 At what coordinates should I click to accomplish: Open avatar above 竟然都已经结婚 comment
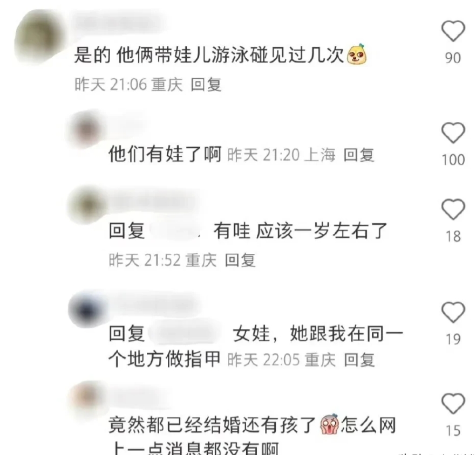(87, 398)
